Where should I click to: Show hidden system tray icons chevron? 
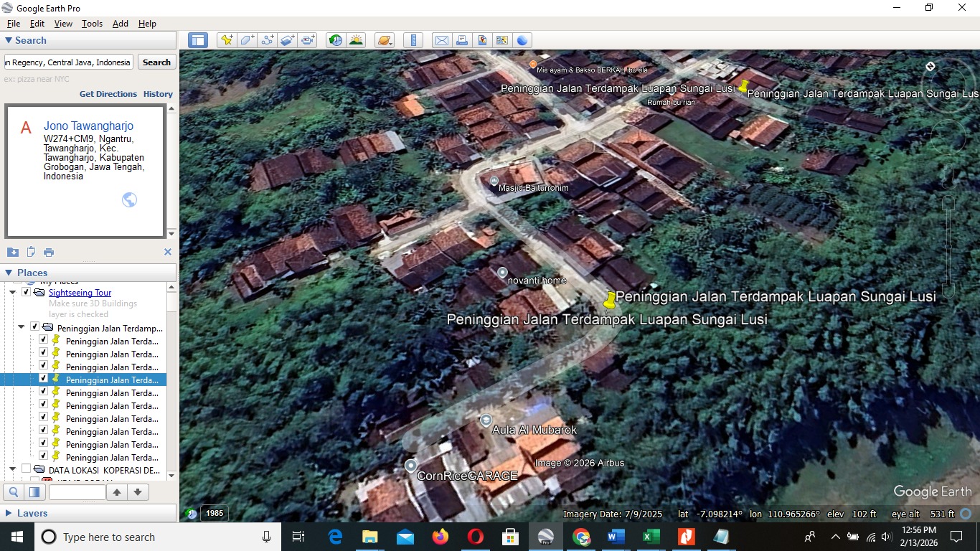(835, 537)
